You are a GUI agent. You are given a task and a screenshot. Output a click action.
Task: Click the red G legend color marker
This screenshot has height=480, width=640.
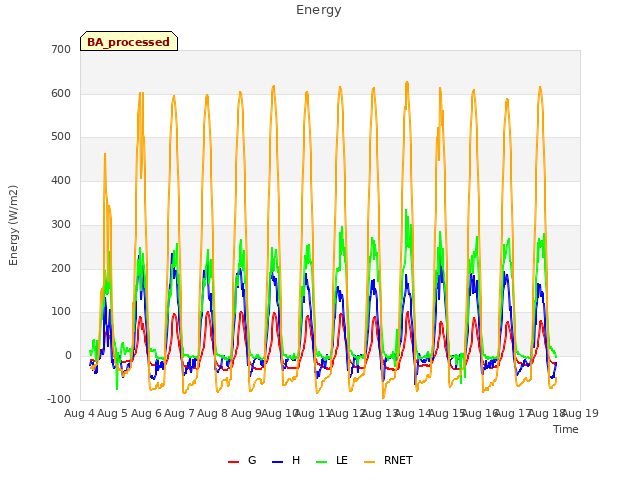pyautogui.click(x=233, y=462)
